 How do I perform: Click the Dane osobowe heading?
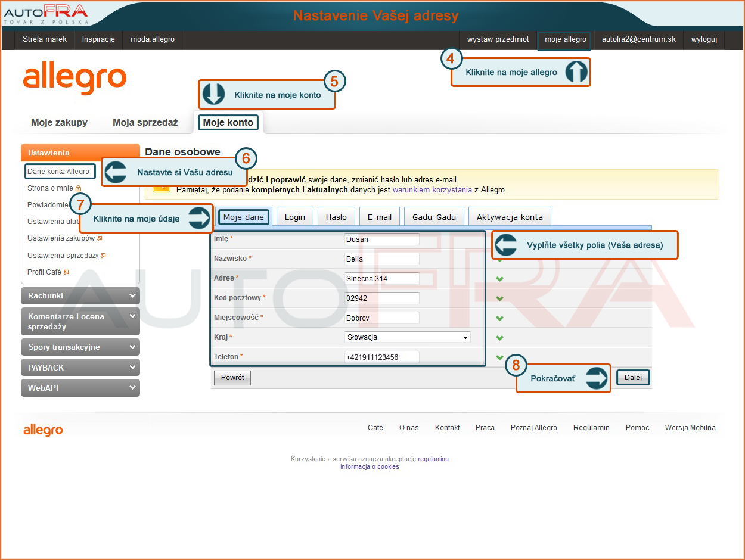[182, 152]
